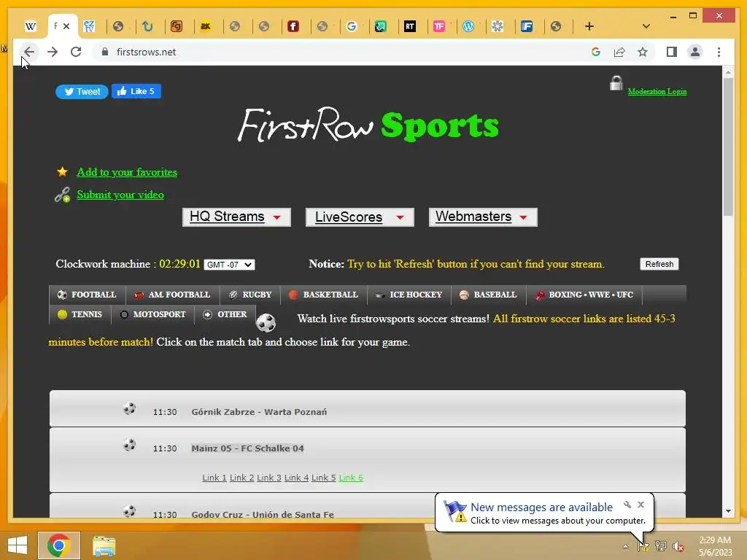Viewport: 747px width, 560px height.
Task: Click the page vertical scrollbar thumb
Action: coord(728,147)
